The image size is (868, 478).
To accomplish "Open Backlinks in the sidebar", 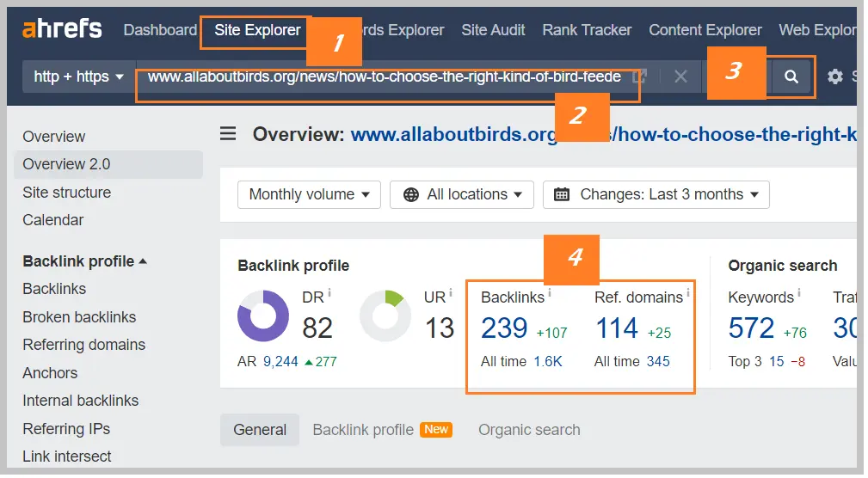I will click(54, 289).
